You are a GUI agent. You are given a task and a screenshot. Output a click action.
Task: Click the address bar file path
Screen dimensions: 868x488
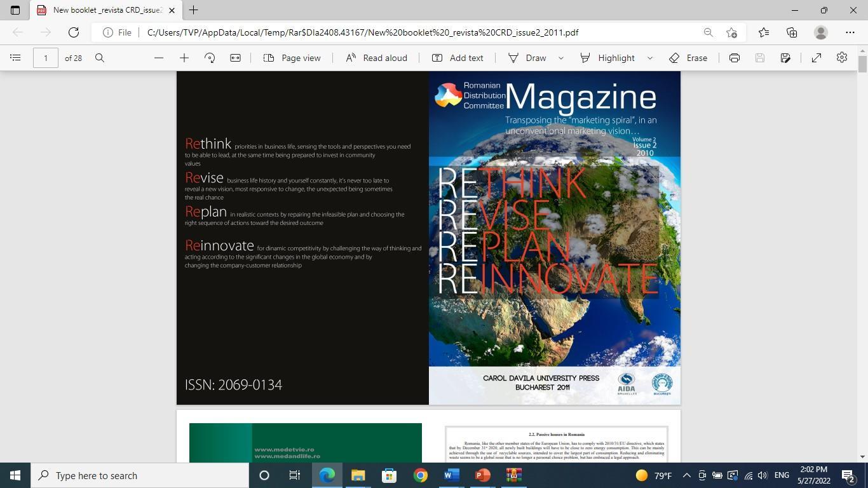363,32
